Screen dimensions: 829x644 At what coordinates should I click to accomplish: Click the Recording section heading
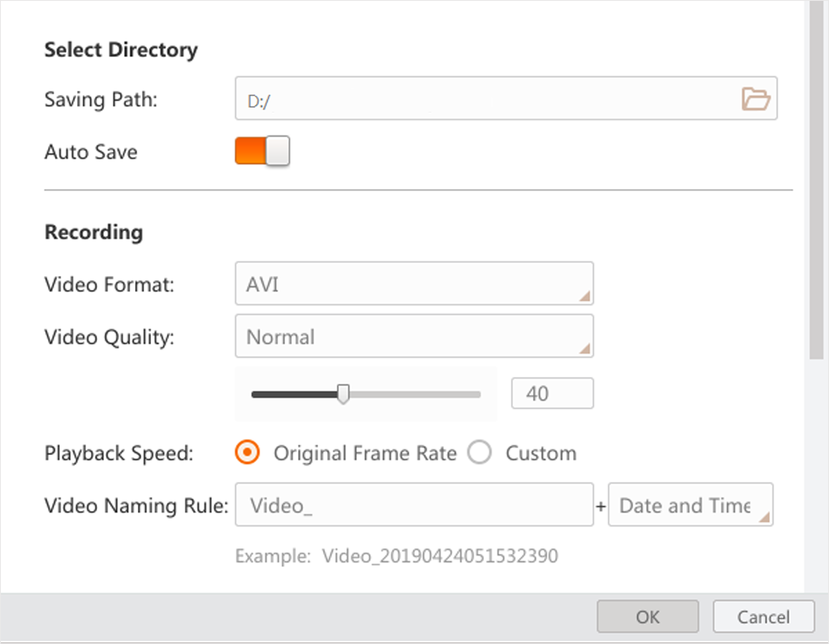click(x=94, y=232)
